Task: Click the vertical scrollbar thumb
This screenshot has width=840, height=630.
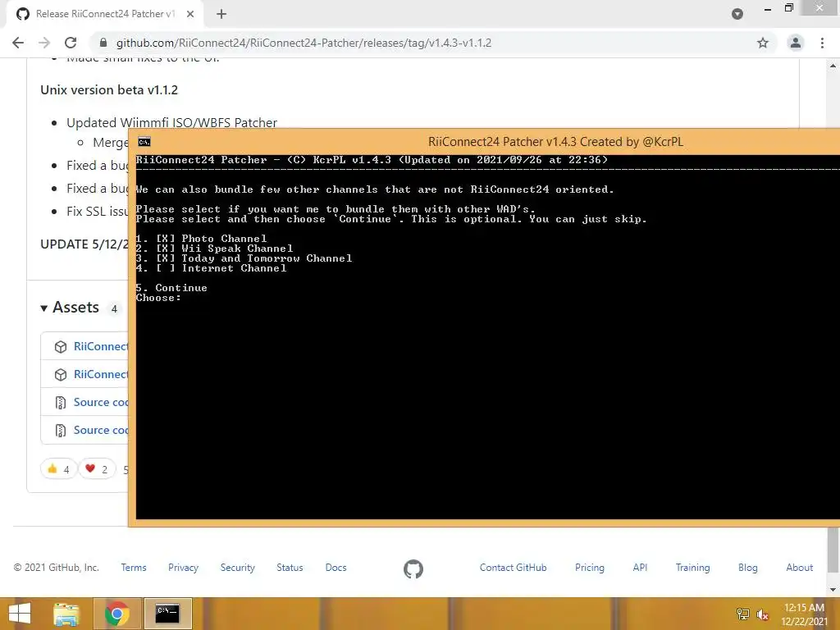Action: click(833, 550)
